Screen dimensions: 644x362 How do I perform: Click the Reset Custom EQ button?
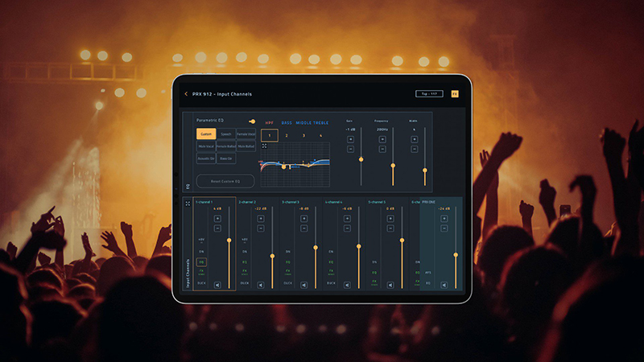tap(225, 182)
